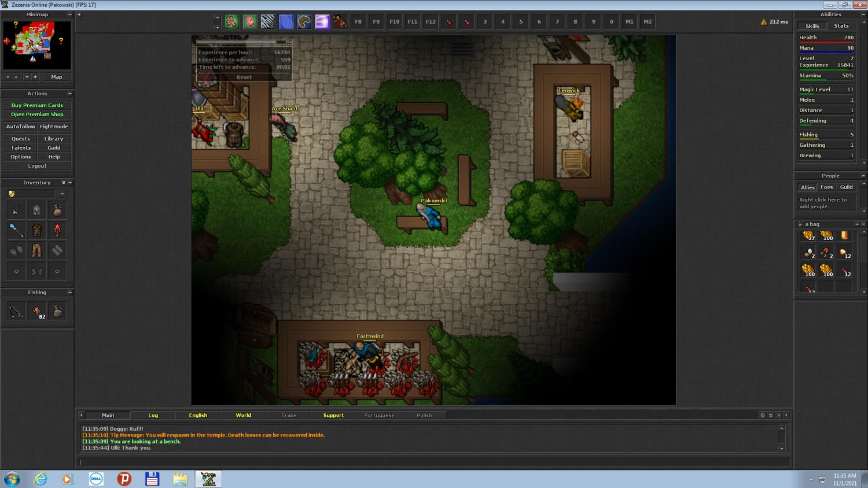Click the Open Premium Shop button
Screen dimensions: 868x488
pyautogui.click(x=37, y=114)
